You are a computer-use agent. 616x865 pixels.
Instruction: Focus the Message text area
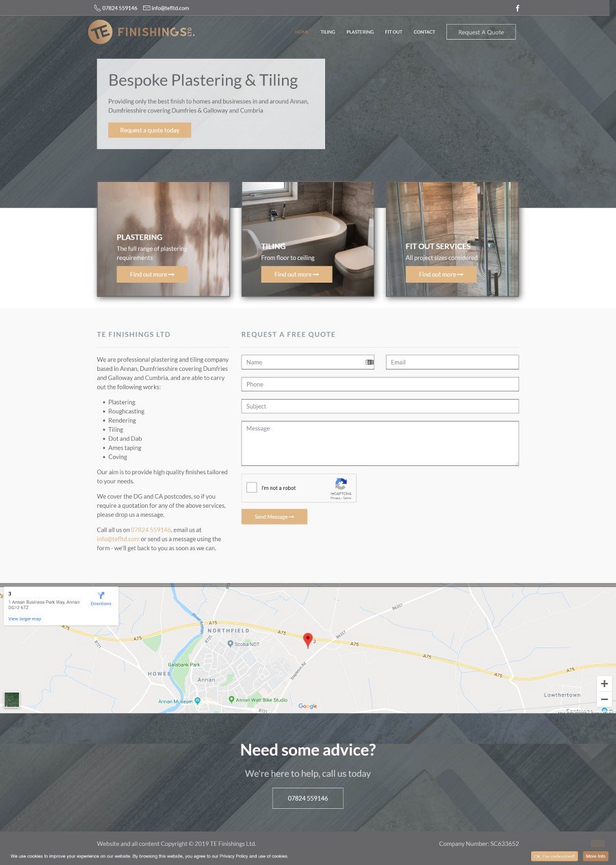click(x=380, y=443)
